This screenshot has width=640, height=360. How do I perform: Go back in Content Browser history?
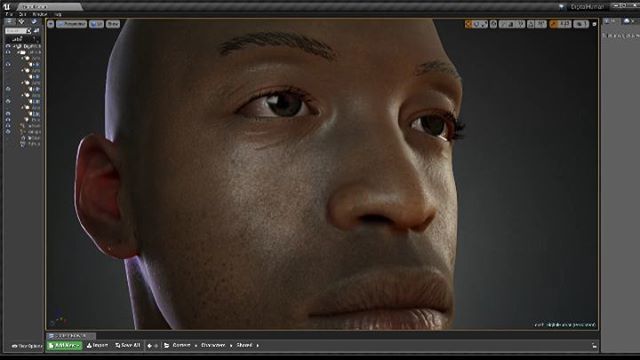click(x=149, y=346)
